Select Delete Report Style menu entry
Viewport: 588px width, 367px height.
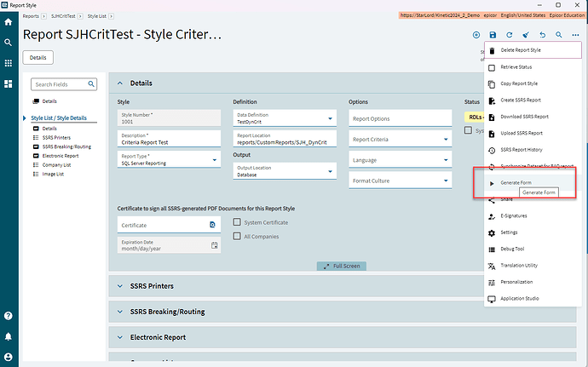pos(533,50)
